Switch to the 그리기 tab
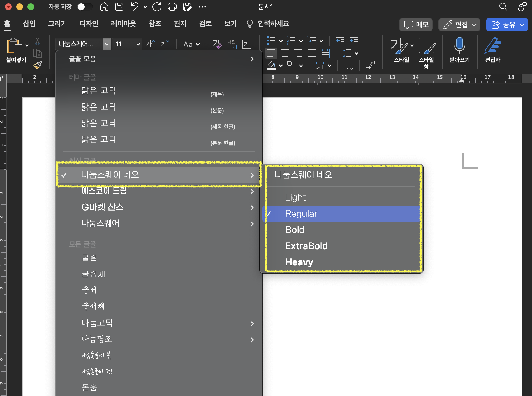This screenshot has width=532, height=396. (57, 24)
